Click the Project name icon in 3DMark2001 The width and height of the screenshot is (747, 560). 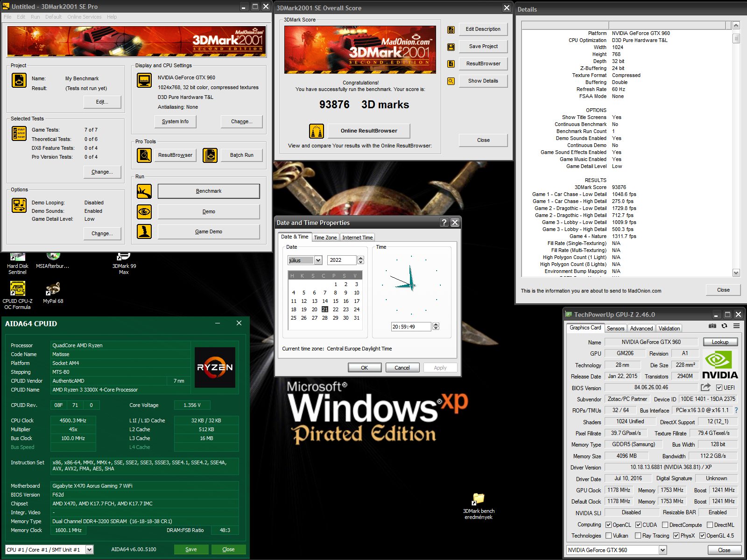[19, 80]
